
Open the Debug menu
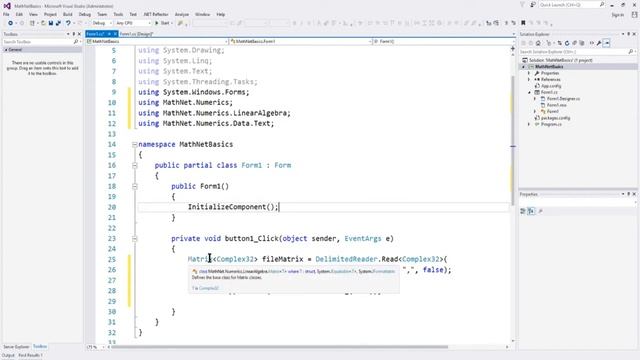85,14
